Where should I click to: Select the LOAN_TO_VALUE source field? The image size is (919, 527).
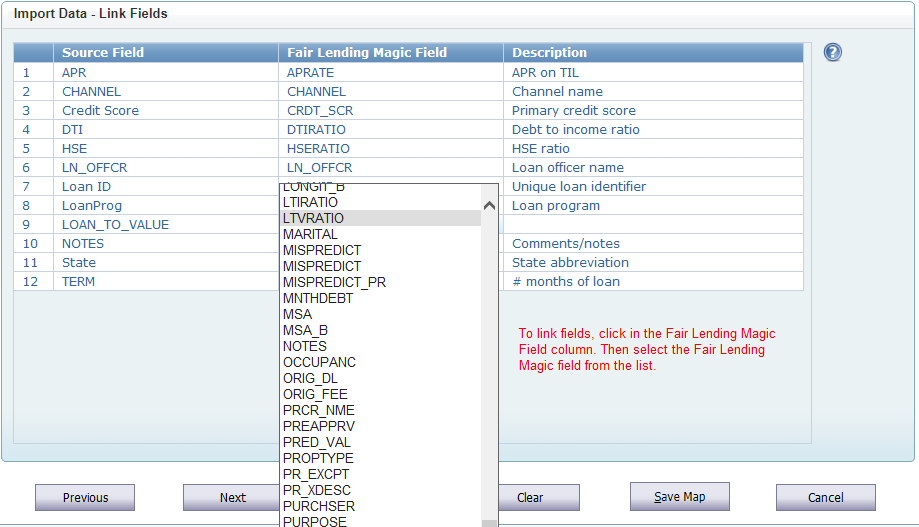click(166, 225)
